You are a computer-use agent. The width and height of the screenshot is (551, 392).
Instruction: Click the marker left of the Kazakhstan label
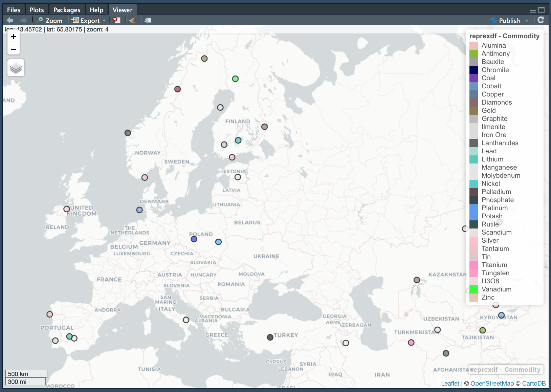(x=417, y=280)
